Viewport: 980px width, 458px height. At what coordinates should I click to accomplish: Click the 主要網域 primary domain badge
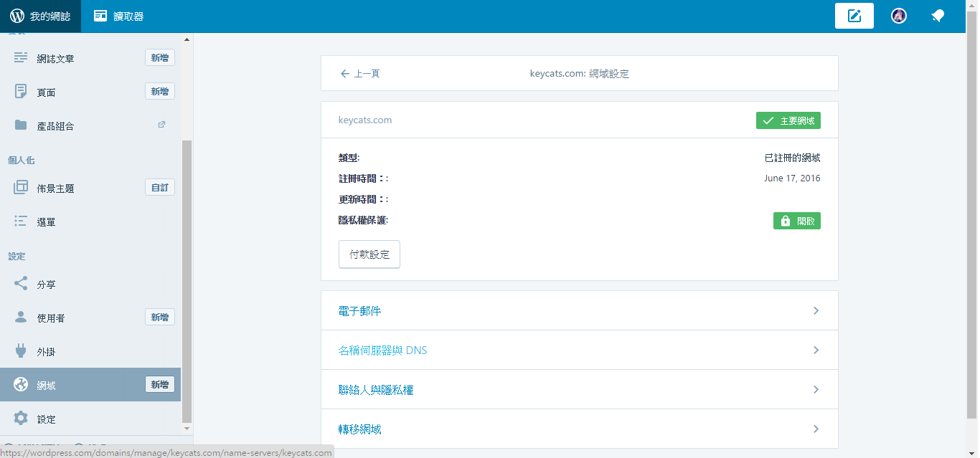[788, 120]
